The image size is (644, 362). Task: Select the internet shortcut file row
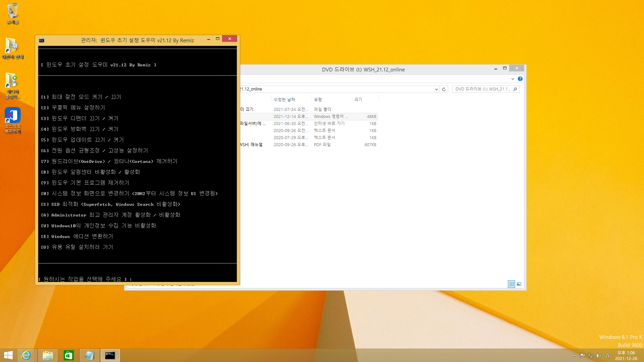[x=309, y=123]
